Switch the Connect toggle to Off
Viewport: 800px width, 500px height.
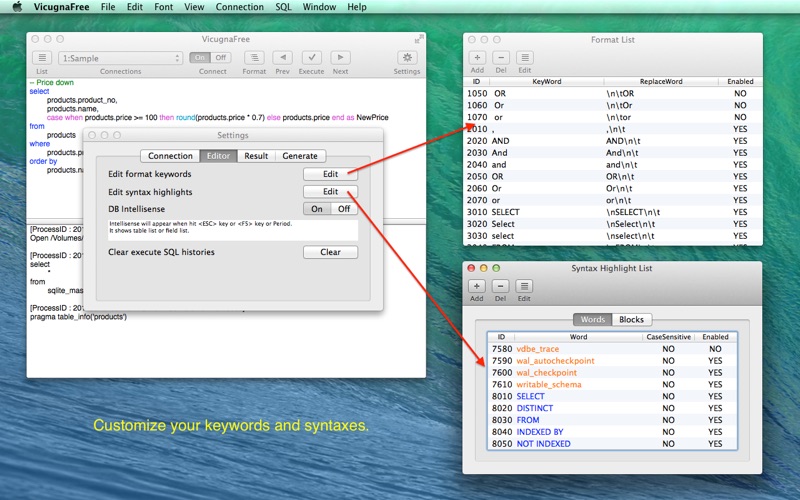coord(221,58)
